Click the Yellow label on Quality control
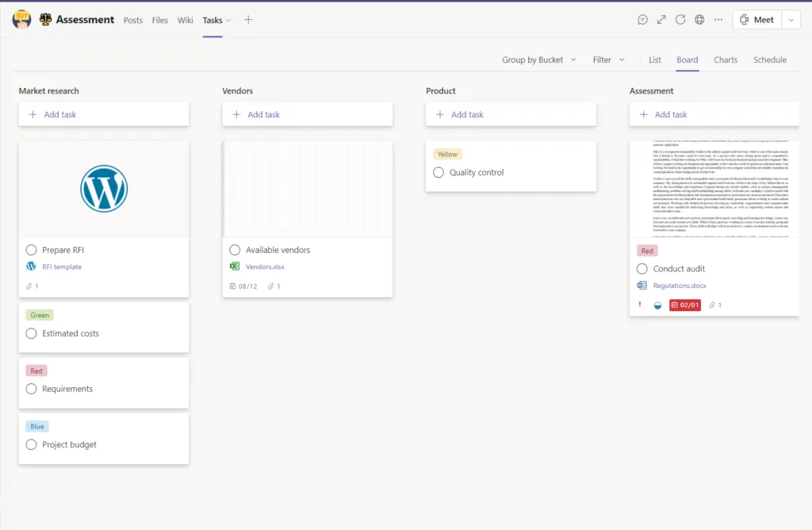 pyautogui.click(x=447, y=155)
